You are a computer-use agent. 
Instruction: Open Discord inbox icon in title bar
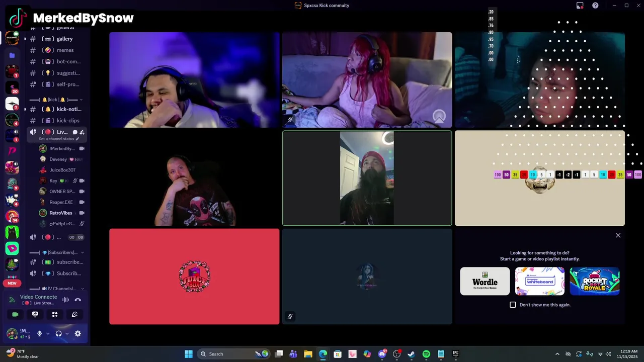(x=580, y=6)
